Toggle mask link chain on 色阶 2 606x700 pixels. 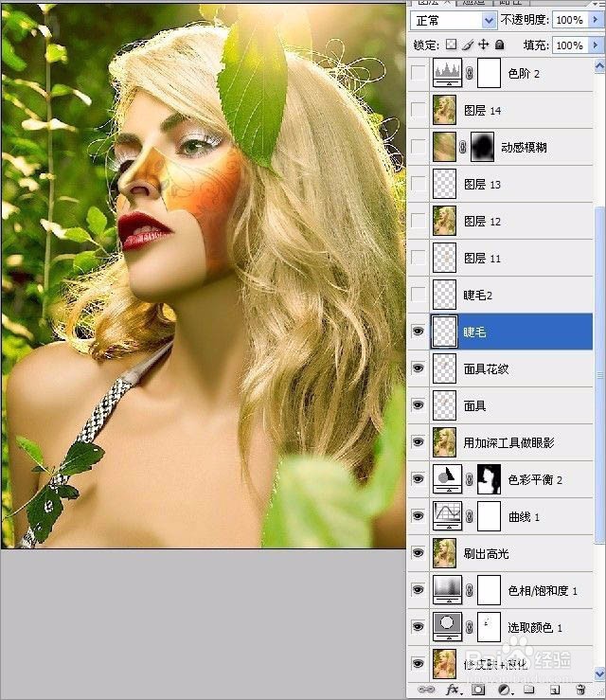coord(469,73)
